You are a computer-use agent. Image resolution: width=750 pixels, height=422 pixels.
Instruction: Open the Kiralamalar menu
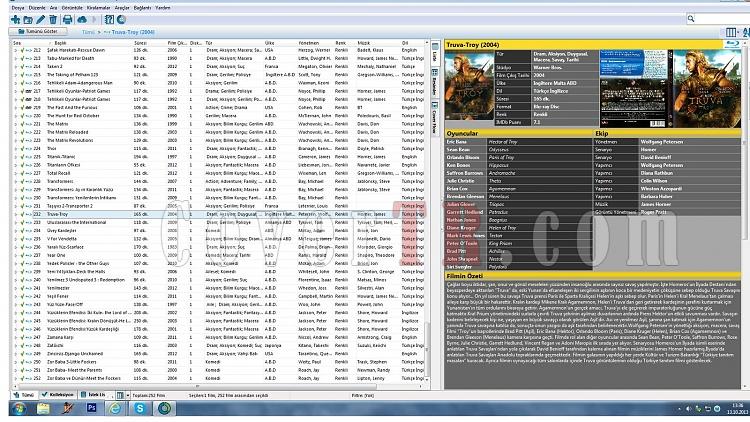coord(98,8)
